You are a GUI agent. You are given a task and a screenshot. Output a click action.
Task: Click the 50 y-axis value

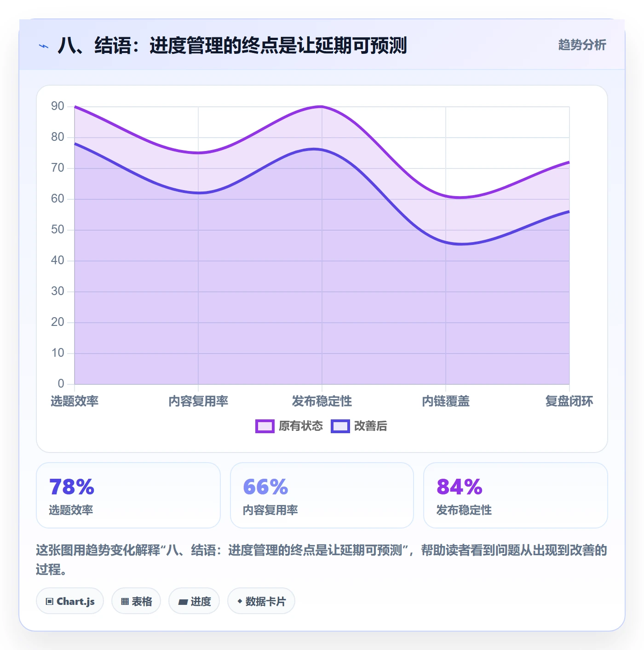pos(57,230)
